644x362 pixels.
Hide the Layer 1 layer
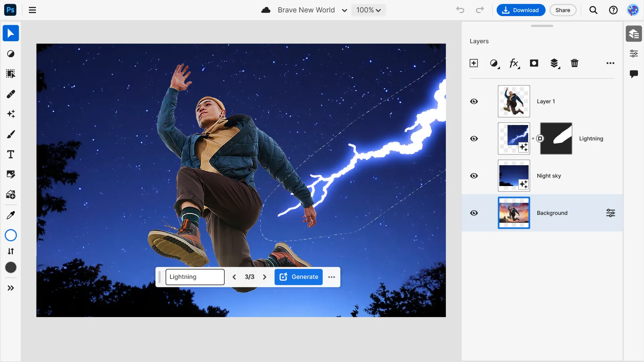tap(474, 101)
